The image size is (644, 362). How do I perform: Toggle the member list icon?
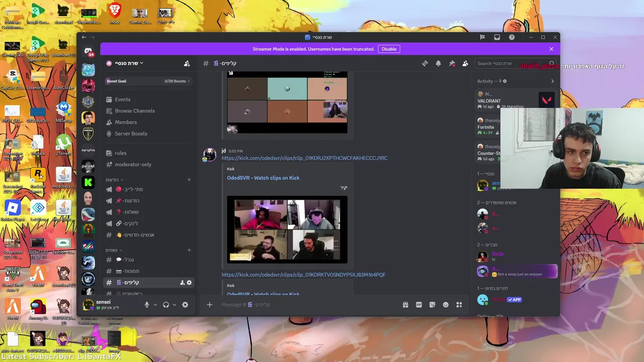pos(465,63)
